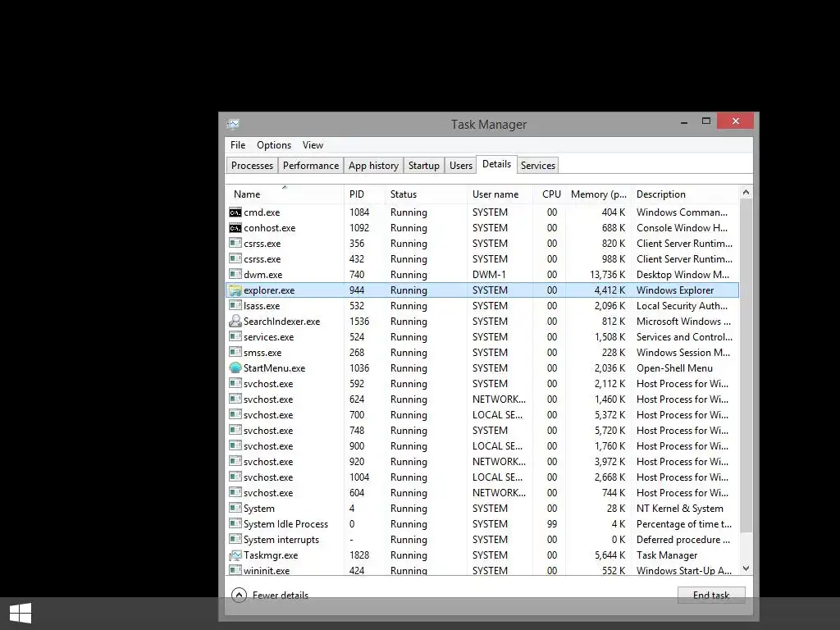This screenshot has width=840, height=630.
Task: Click the scroll down arrow
Action: point(746,568)
